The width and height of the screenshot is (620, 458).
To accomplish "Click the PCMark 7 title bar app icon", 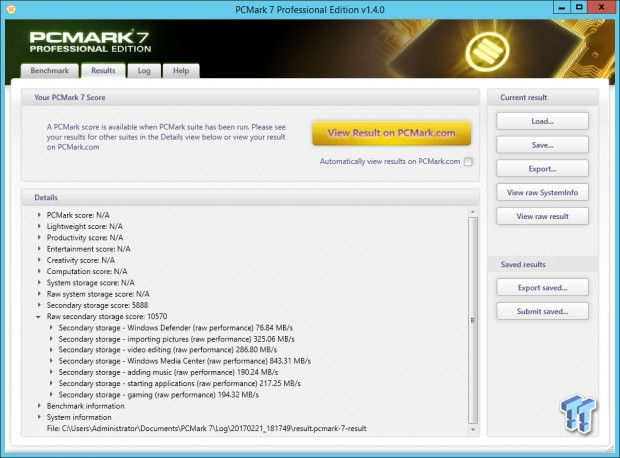I will [10, 9].
